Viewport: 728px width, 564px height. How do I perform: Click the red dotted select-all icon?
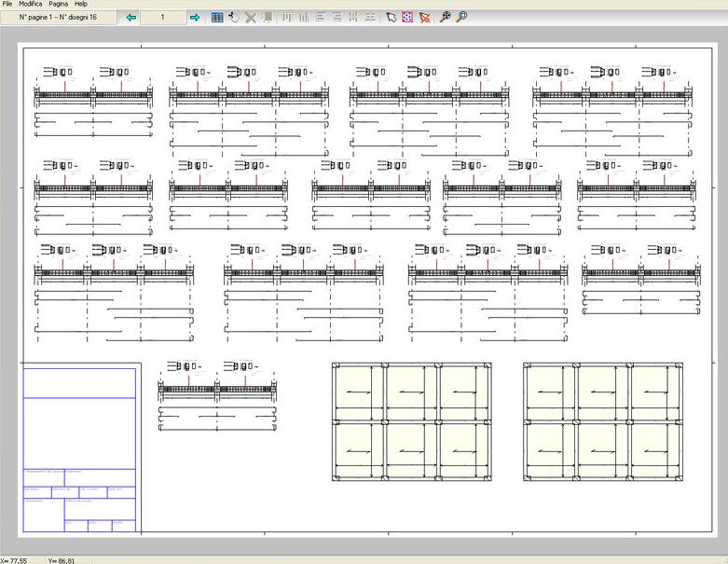click(407, 17)
